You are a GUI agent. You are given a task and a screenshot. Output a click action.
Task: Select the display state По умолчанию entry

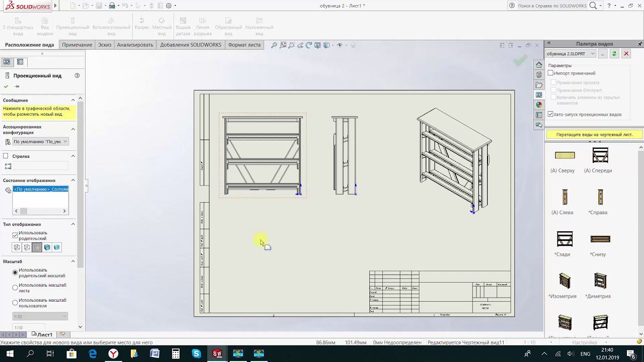pyautogui.click(x=41, y=189)
